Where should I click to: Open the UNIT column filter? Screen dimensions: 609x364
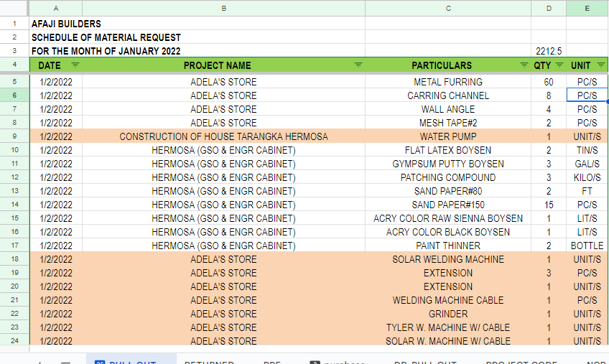[601, 65]
